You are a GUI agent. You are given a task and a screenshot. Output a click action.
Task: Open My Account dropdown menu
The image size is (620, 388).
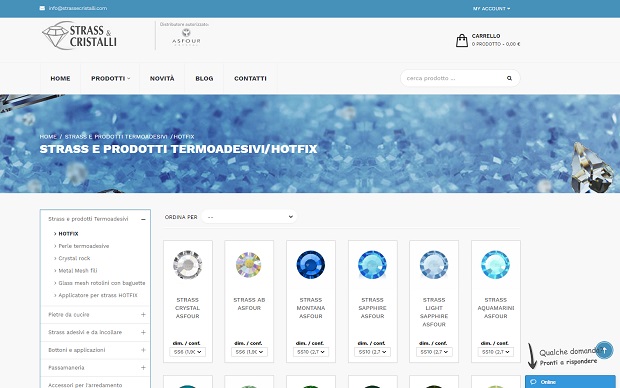491,8
